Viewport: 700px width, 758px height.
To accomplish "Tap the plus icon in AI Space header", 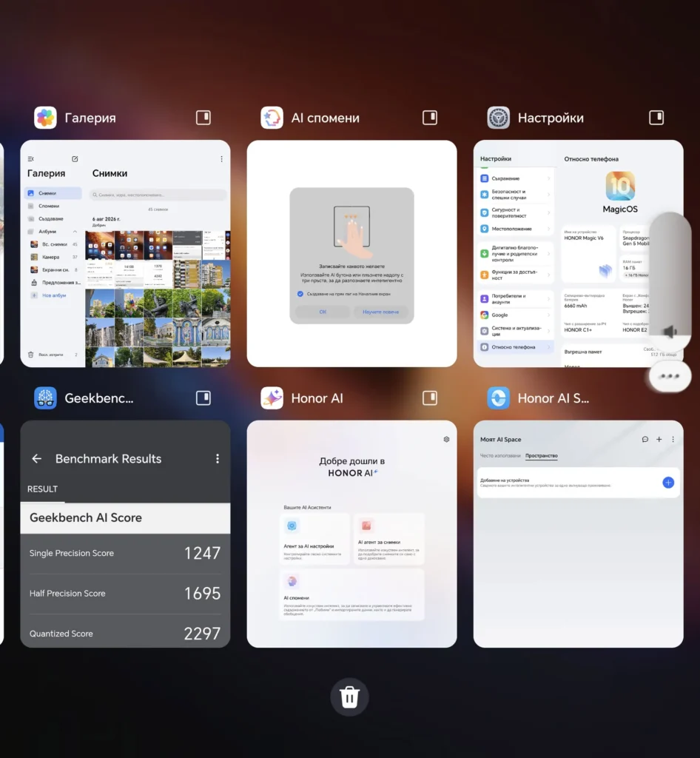I will tap(659, 440).
